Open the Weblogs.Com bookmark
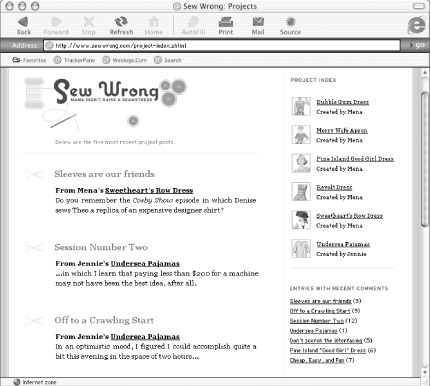431x386 pixels. pos(124,60)
